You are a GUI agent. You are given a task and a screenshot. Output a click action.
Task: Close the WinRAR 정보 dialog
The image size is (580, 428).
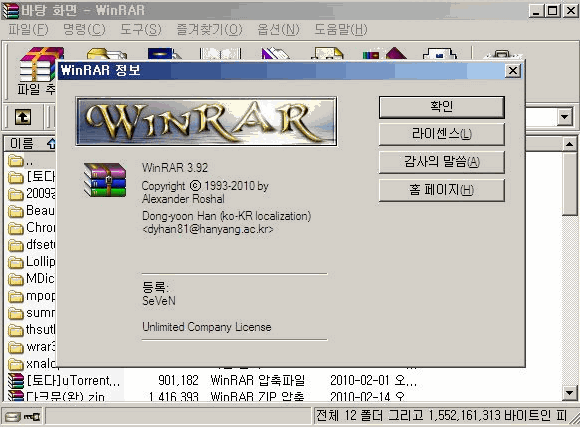click(x=513, y=70)
